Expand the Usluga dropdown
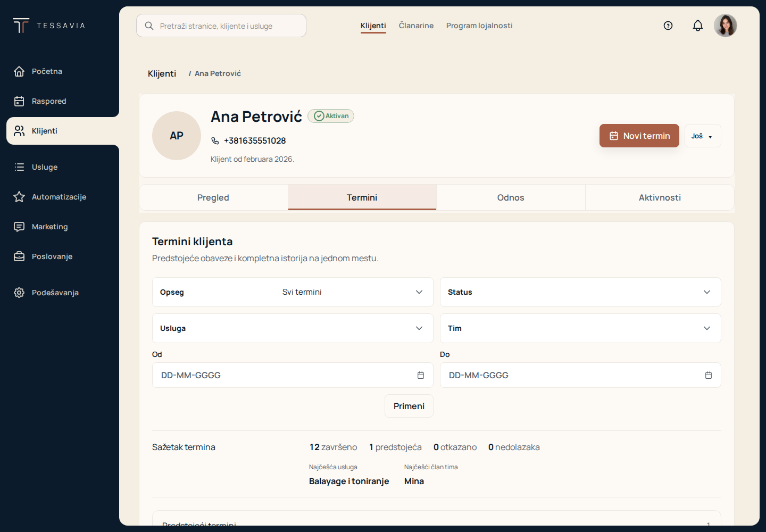766x532 pixels. click(293, 328)
